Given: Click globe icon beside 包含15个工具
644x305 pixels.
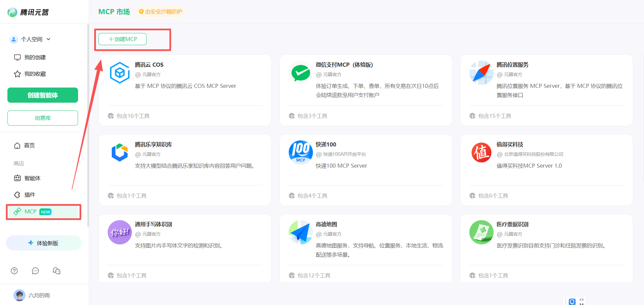Looking at the screenshot, I should (472, 116).
